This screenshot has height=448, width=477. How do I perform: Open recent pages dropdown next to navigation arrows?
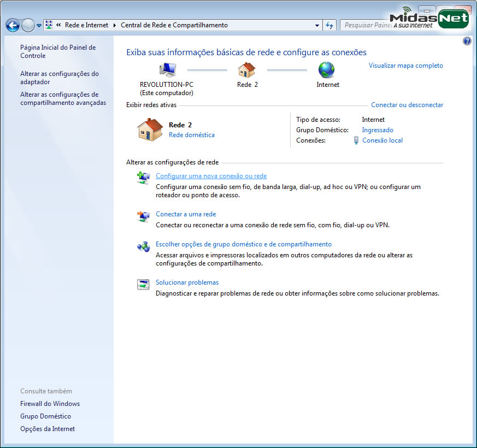[x=39, y=26]
